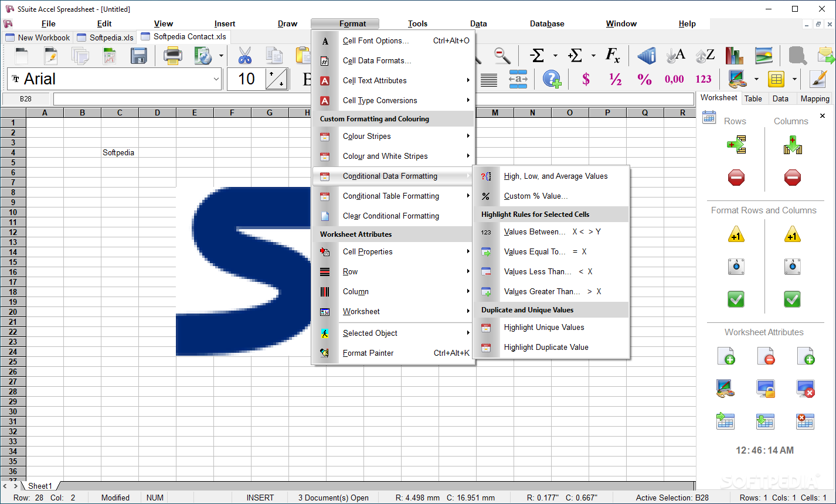This screenshot has width=836, height=504.
Task: Select Custom % Value entry
Action: [551, 196]
